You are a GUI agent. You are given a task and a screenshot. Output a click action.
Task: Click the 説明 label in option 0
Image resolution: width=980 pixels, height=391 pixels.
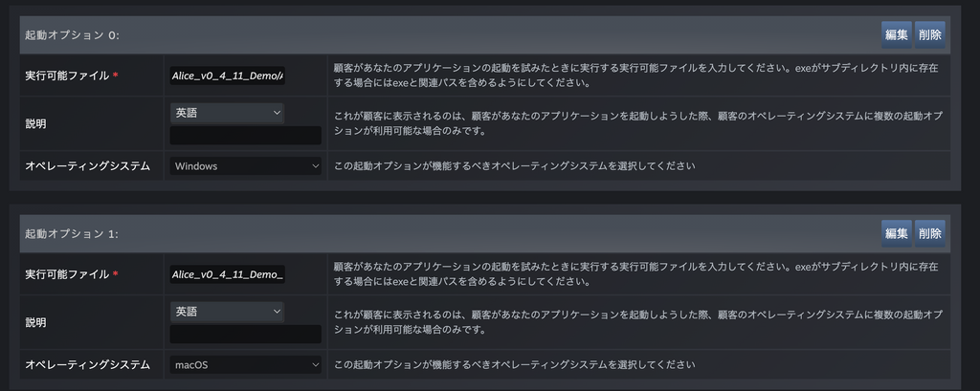(35, 123)
